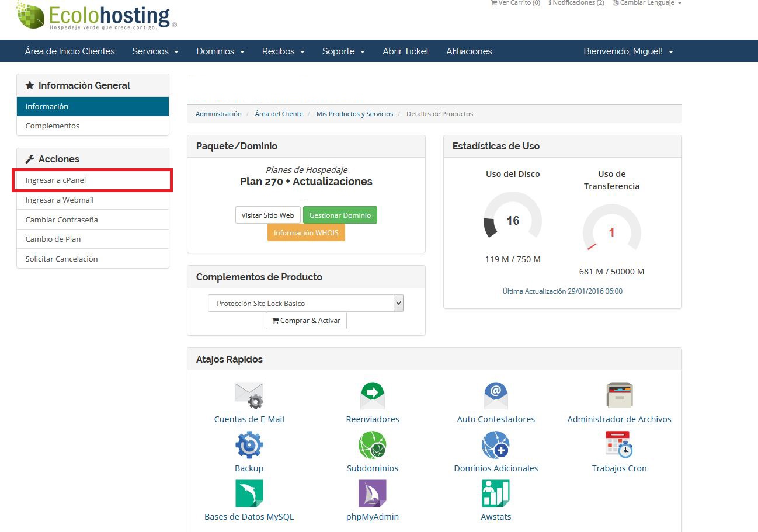Open the Backup gear icon
758x532 pixels.
249,445
